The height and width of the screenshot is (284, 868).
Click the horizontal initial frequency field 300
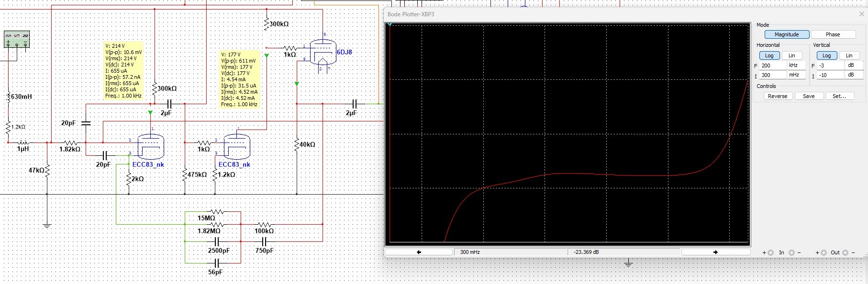click(x=773, y=75)
